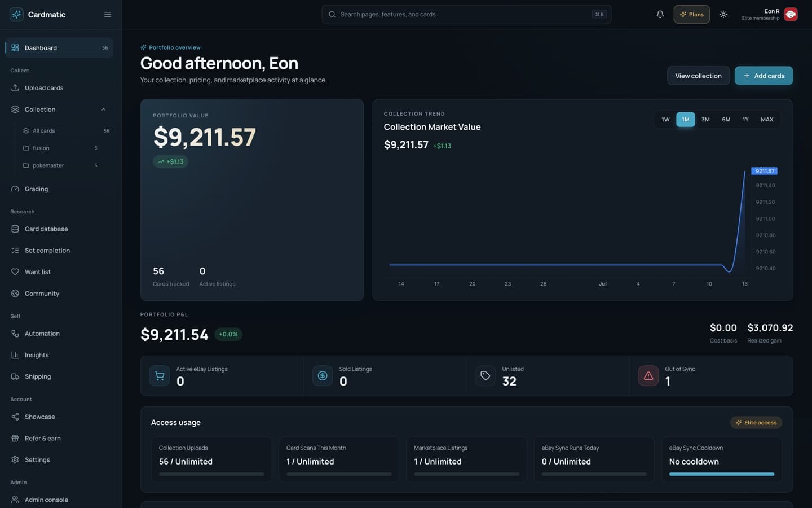Click the Grading gauge icon
The height and width of the screenshot is (508, 812).
tap(15, 189)
